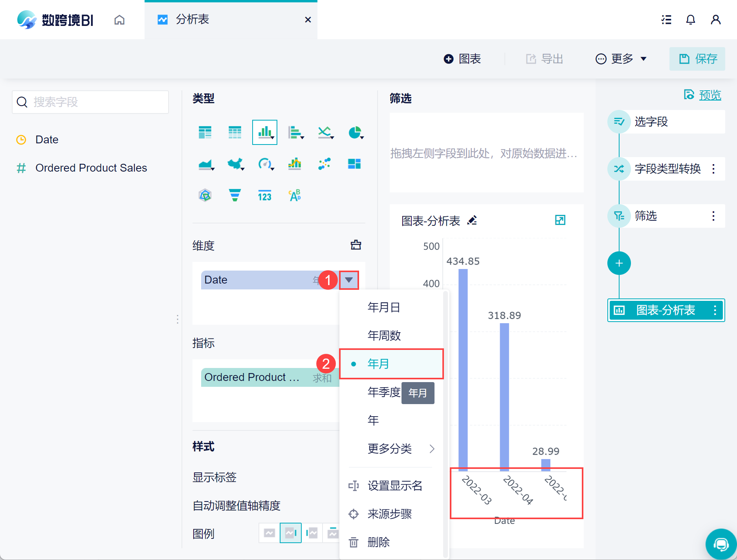
Task: Select 年月 granularity
Action: tap(391, 364)
